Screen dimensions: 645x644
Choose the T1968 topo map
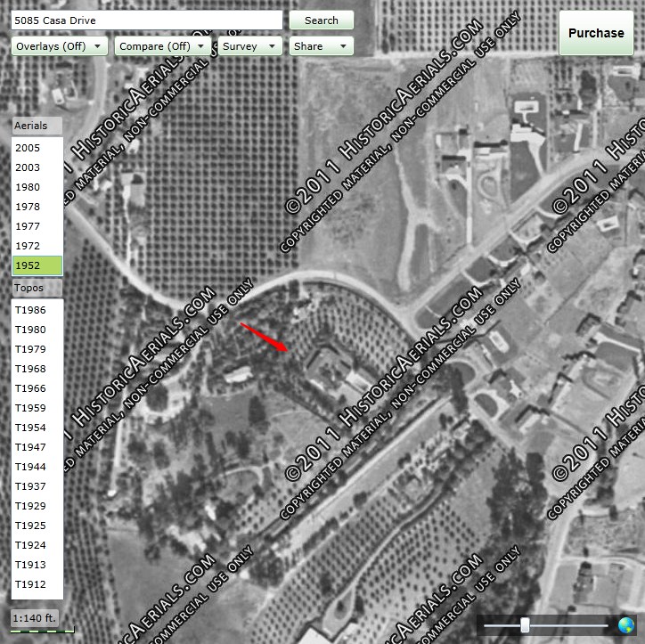(37, 369)
